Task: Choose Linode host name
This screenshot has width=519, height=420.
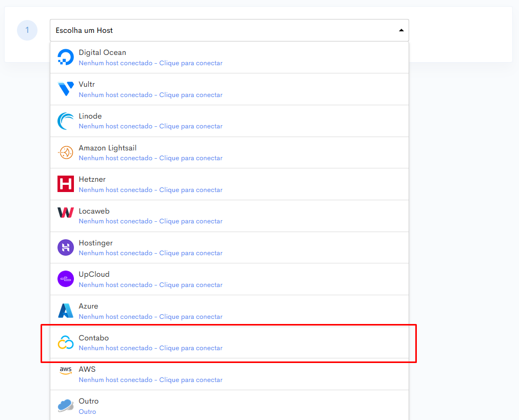Action: [x=90, y=116]
